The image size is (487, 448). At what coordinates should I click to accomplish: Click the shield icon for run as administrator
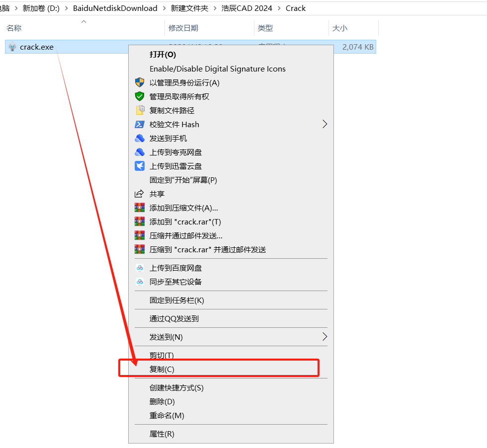[x=140, y=82]
